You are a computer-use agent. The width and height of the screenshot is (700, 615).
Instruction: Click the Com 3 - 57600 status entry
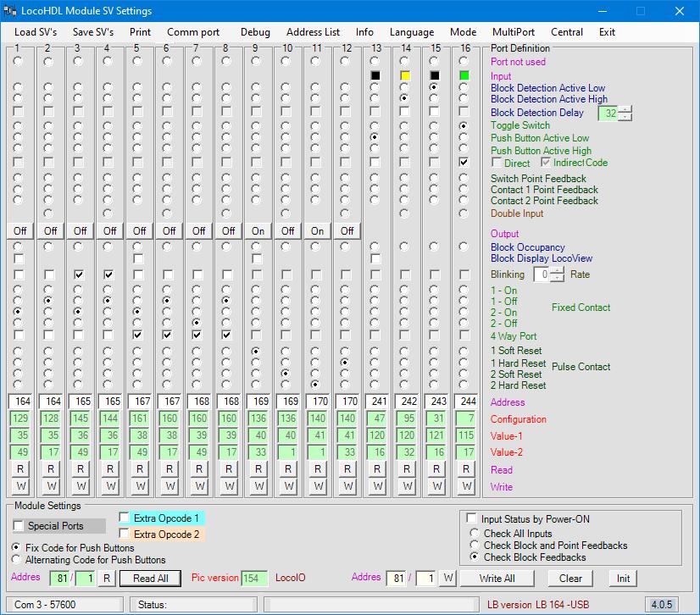tap(65, 604)
